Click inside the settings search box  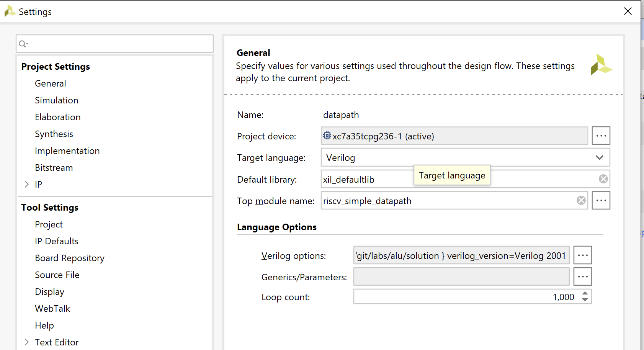(115, 43)
